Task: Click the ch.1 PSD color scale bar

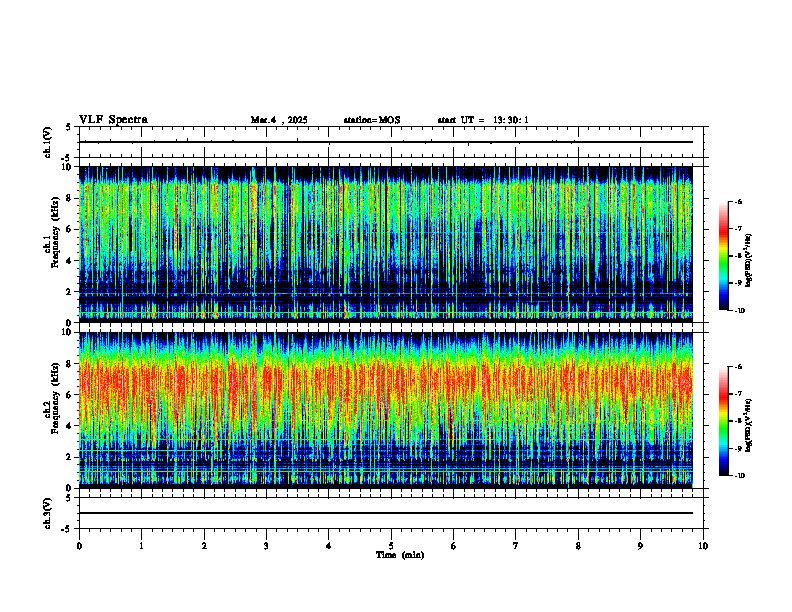Action: pyautogui.click(x=724, y=256)
